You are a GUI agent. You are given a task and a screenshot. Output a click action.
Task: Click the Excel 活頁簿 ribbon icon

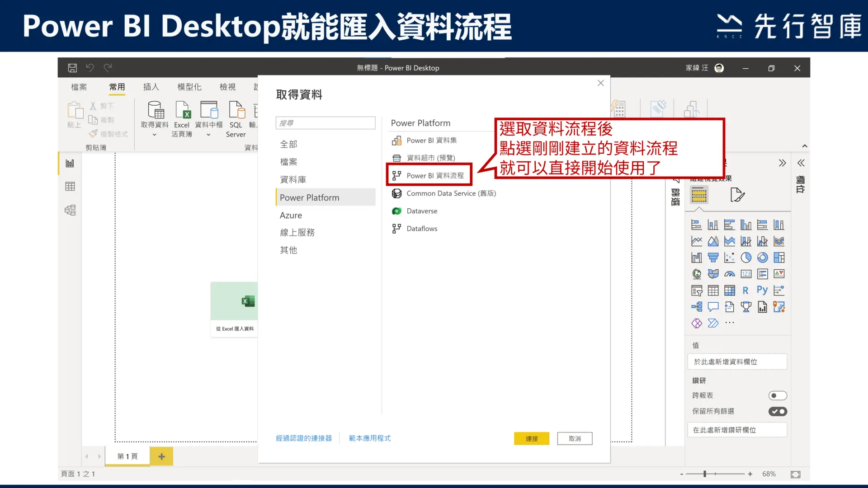182,119
